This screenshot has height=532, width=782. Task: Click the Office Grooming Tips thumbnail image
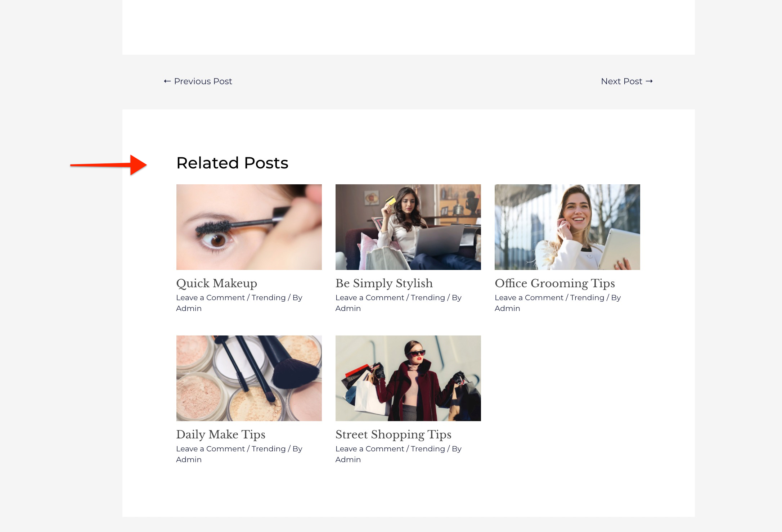coord(567,227)
